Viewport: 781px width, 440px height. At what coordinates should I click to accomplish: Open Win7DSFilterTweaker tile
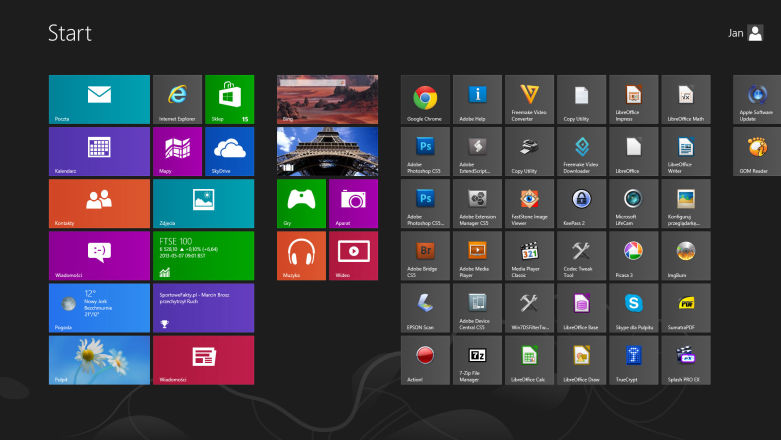click(529, 308)
